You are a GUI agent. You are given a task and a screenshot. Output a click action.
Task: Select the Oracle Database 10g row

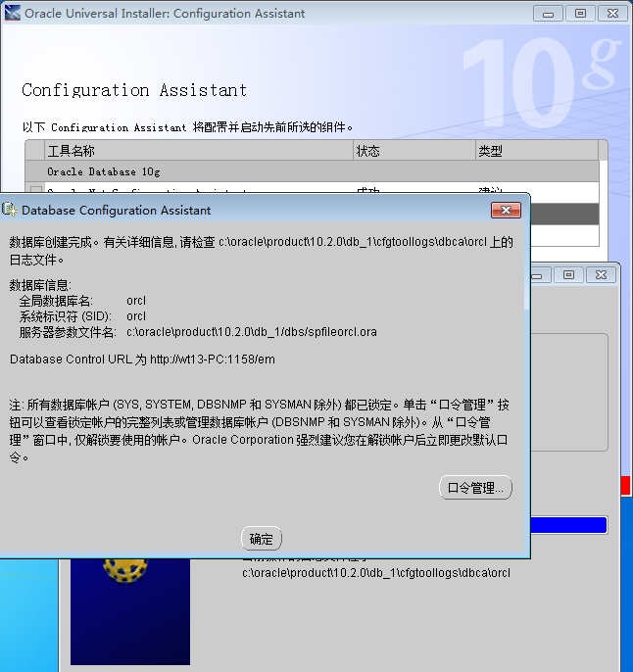(x=312, y=171)
